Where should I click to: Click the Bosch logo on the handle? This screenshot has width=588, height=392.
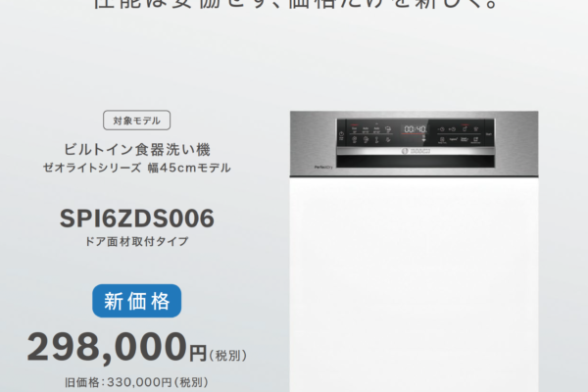click(x=416, y=151)
